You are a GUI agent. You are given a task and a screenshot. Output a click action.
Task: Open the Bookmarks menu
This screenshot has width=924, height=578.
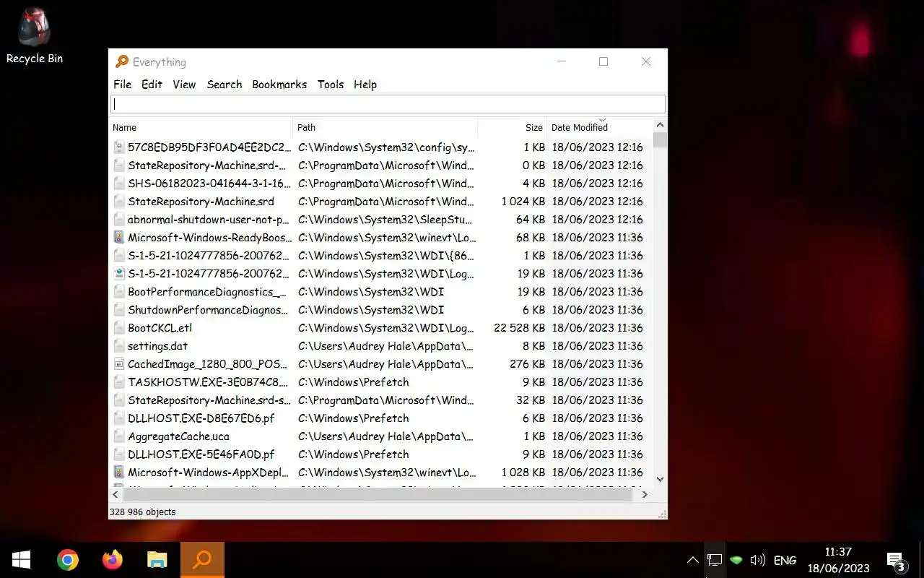tap(279, 85)
